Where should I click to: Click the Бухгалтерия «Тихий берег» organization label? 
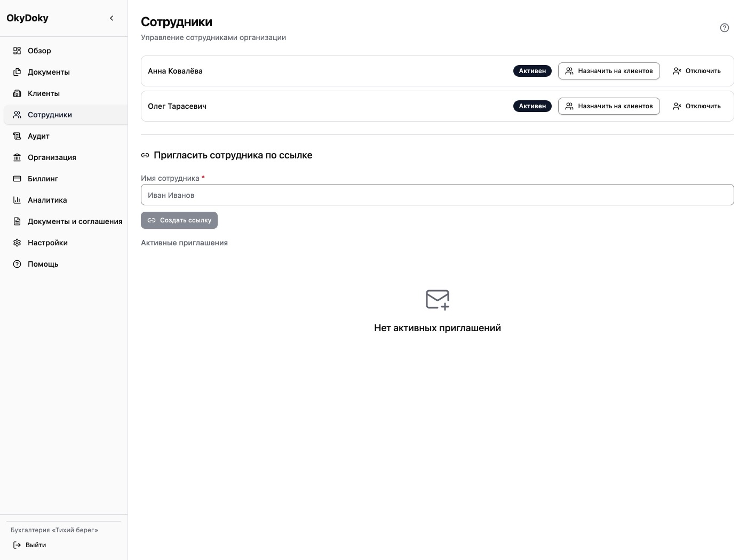(x=54, y=530)
